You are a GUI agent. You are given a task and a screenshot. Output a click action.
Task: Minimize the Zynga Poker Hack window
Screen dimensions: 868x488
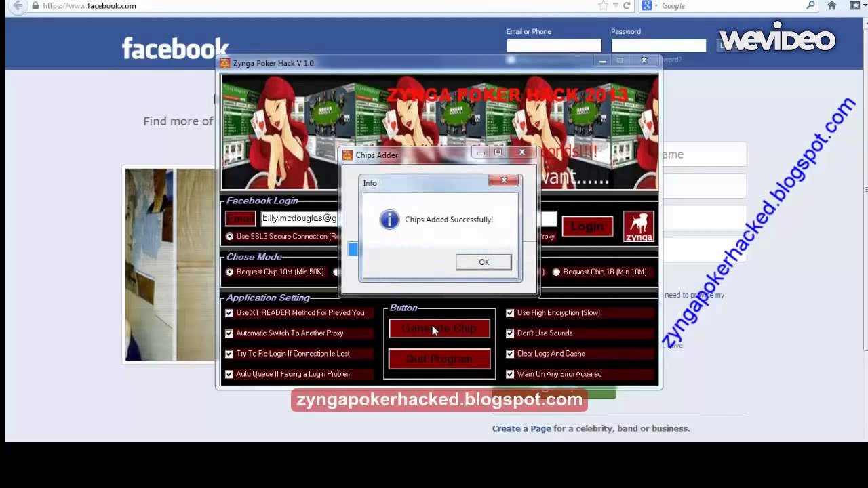click(602, 60)
